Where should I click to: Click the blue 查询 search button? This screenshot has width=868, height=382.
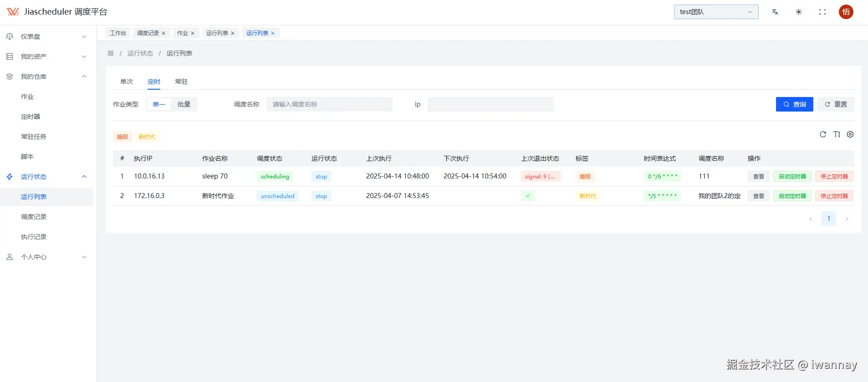click(794, 104)
